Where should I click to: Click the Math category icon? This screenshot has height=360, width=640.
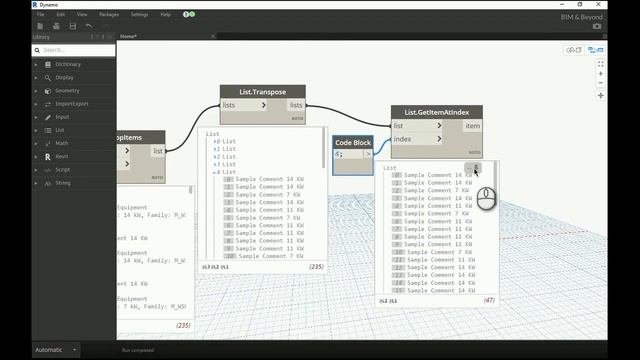pos(48,143)
